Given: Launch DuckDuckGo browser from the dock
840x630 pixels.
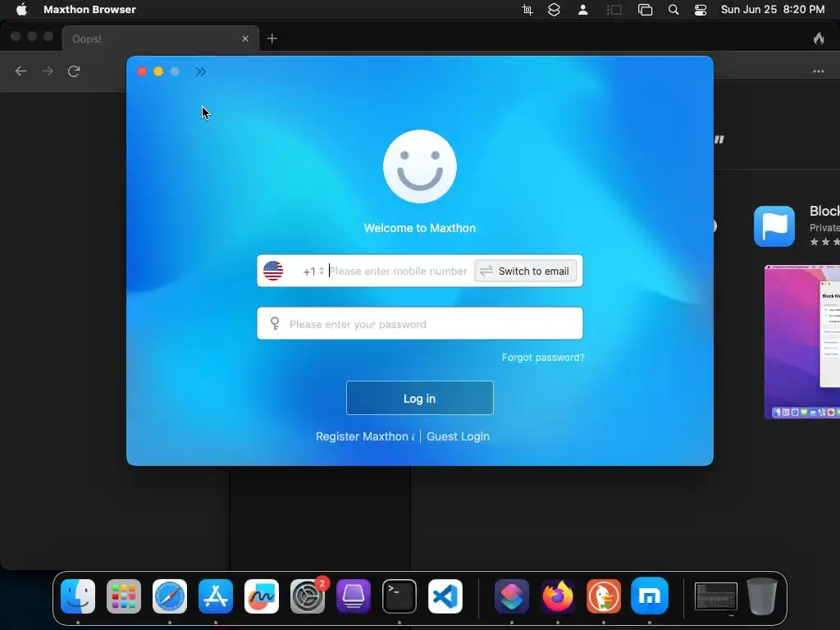Looking at the screenshot, I should click(604, 596).
